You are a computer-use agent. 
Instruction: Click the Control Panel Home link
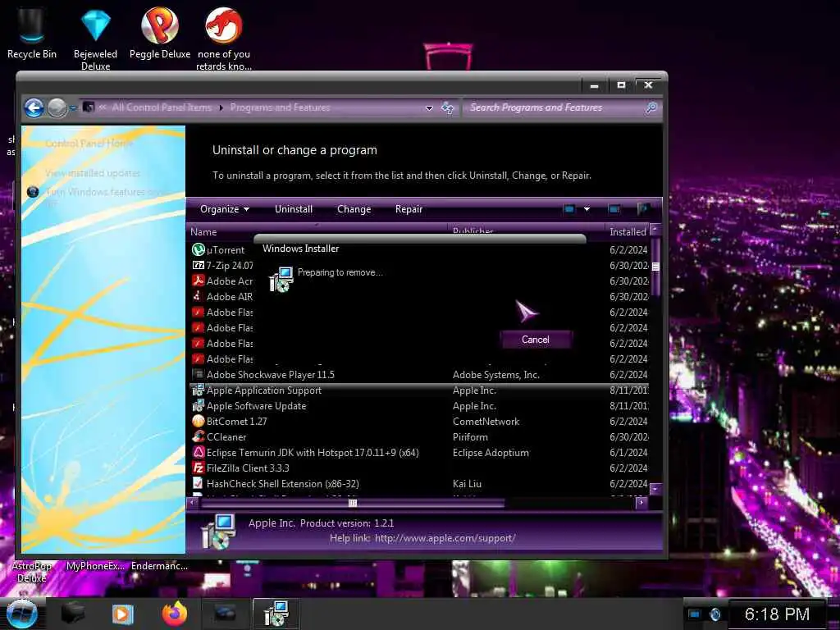pyautogui.click(x=89, y=144)
